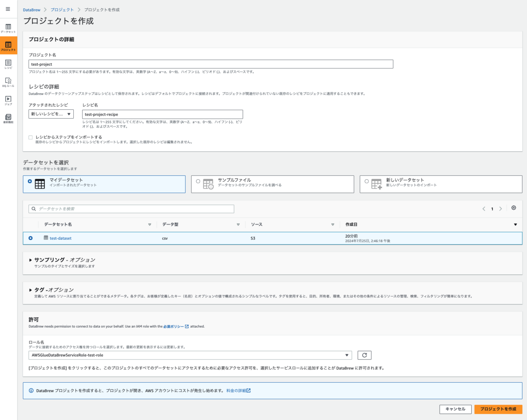Open the アタッチされたレシピ dropdown
527x420 pixels.
coord(51,114)
